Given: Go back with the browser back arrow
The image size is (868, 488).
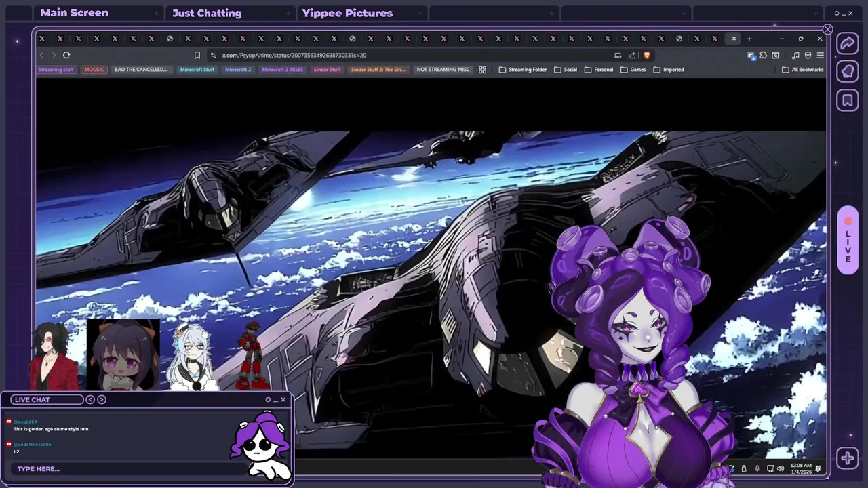Looking at the screenshot, I should pos(42,55).
